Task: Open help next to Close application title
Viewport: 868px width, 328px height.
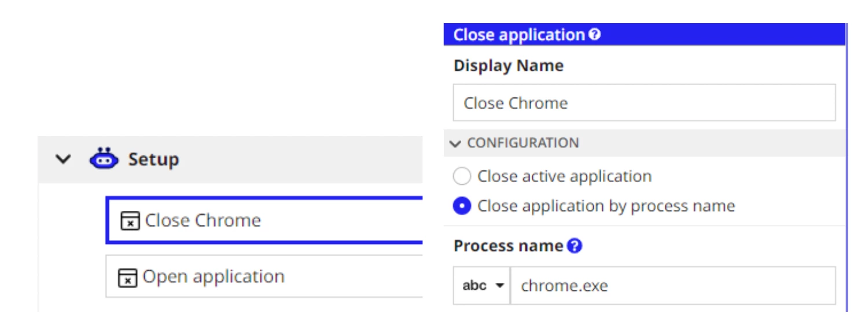Action: pos(595,34)
